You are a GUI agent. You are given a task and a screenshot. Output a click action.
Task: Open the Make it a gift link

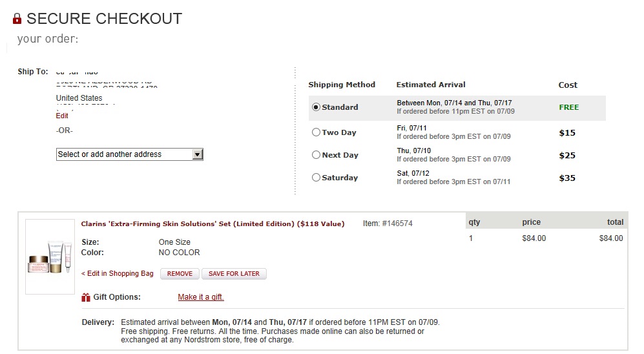201,297
